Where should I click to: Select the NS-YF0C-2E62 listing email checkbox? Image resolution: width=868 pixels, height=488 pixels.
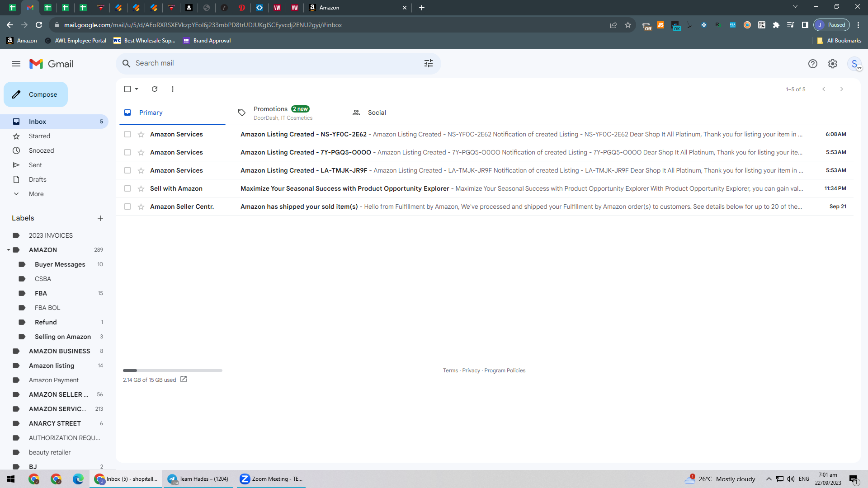[127, 134]
